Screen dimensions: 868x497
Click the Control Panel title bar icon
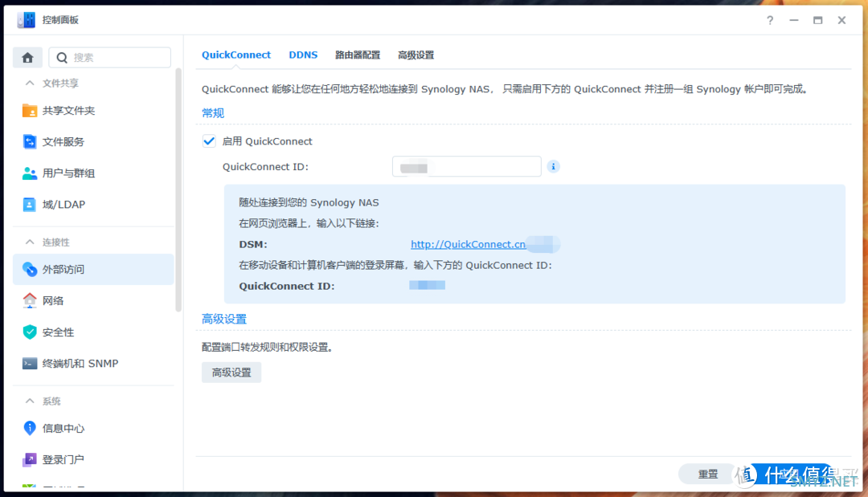(26, 20)
